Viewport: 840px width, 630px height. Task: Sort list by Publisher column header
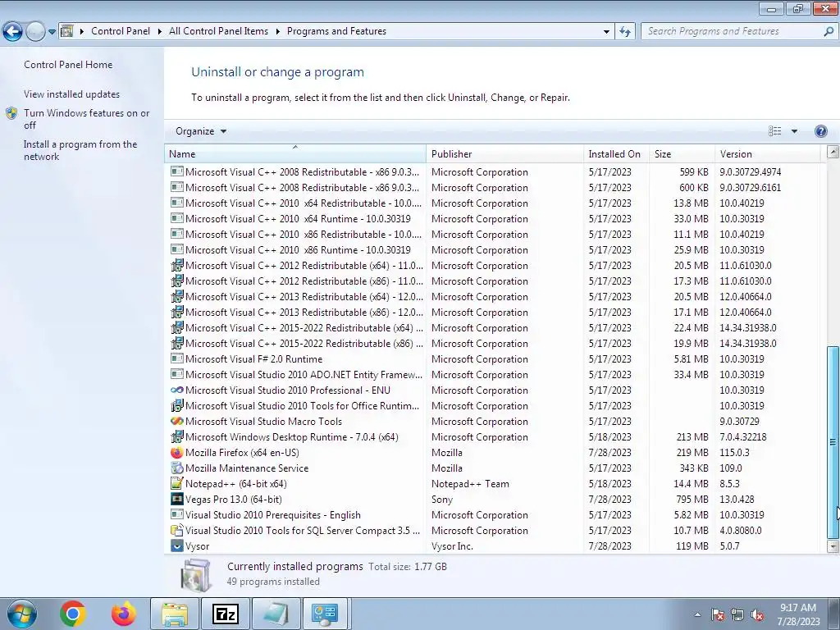point(504,153)
